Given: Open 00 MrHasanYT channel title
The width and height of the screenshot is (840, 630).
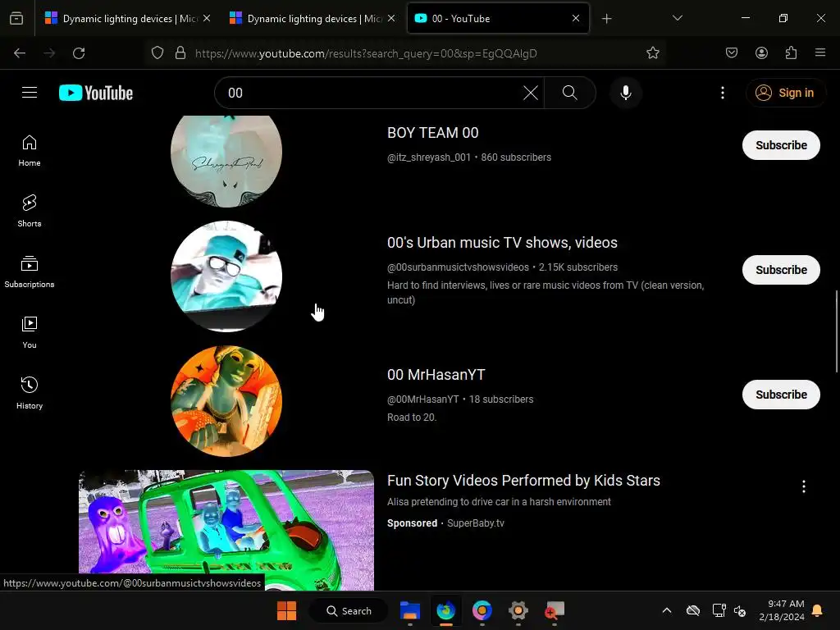Looking at the screenshot, I should click(x=436, y=375).
